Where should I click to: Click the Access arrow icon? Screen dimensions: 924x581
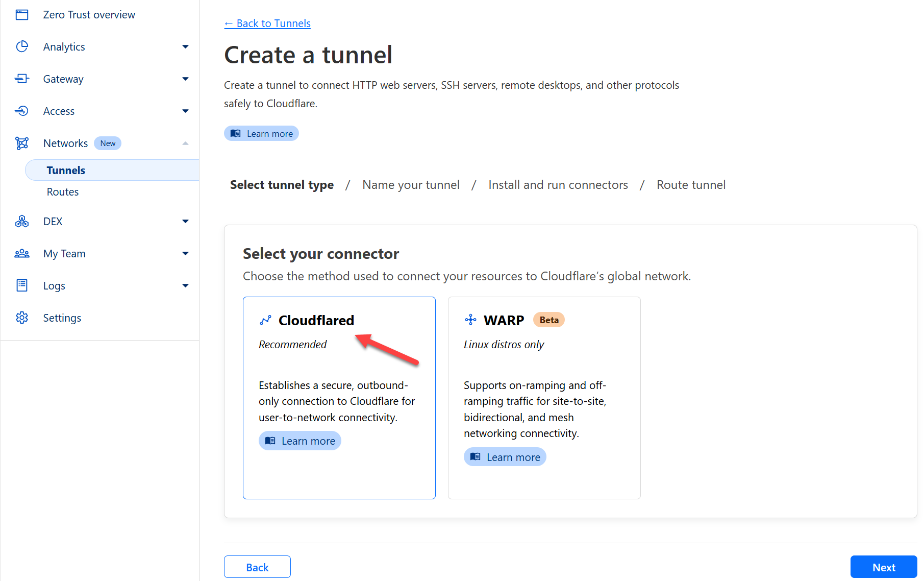tap(22, 111)
